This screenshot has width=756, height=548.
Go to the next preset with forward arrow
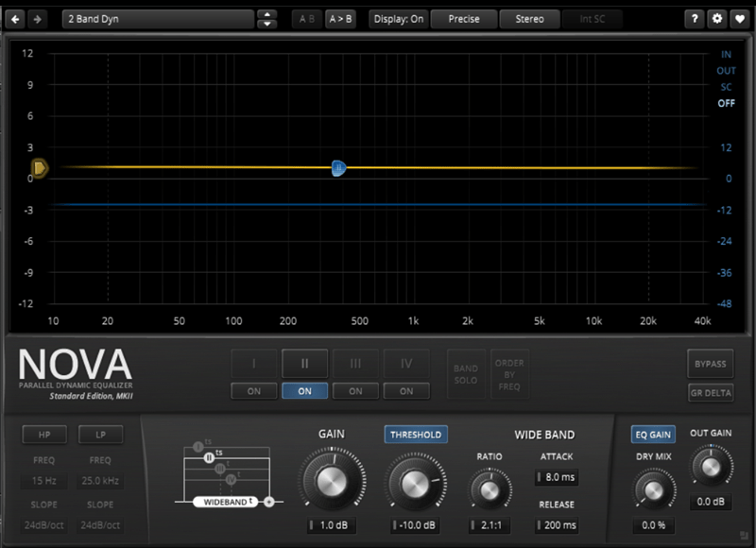coord(37,19)
